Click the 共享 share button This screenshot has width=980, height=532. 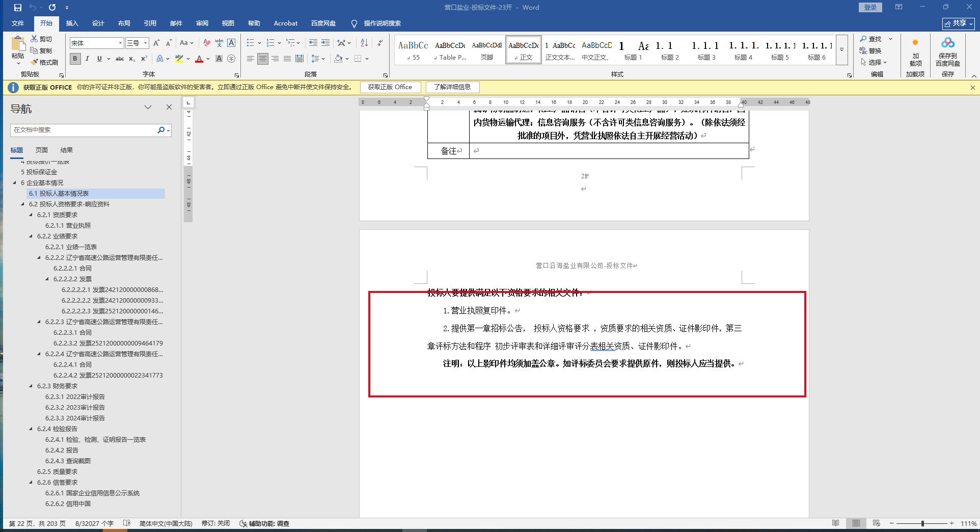[959, 23]
